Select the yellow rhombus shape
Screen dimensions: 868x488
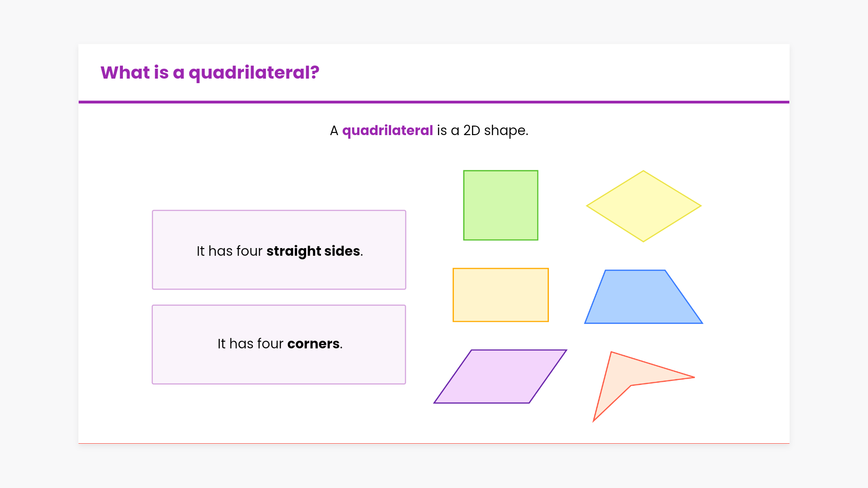pyautogui.click(x=643, y=206)
